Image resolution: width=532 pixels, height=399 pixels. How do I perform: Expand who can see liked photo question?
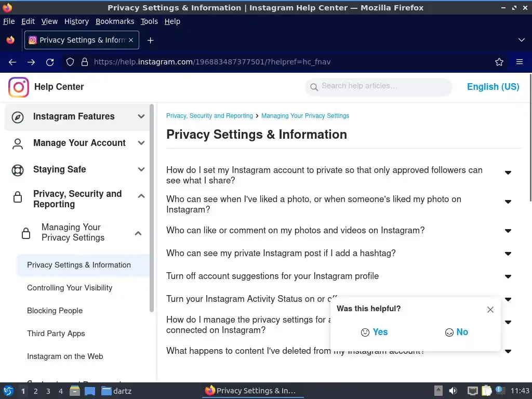coord(508,202)
